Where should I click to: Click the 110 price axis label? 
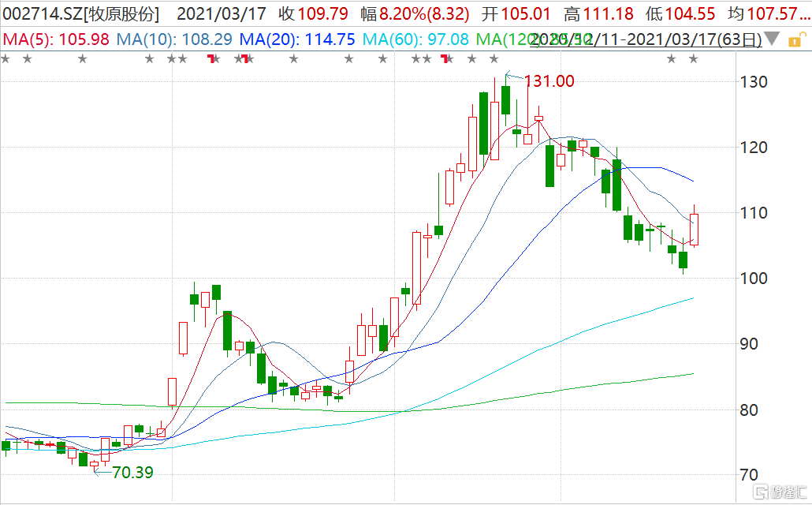pyautogui.click(x=754, y=212)
